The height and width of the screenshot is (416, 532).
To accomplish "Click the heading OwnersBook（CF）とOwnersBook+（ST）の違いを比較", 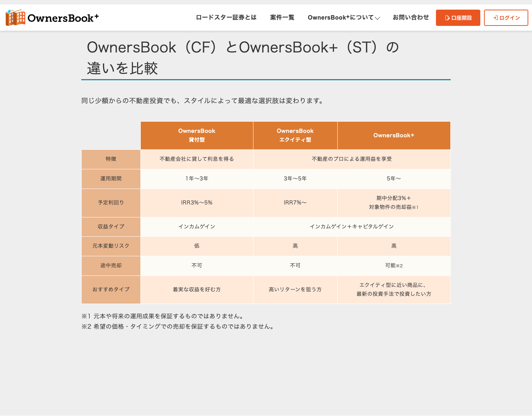I will [243, 58].
